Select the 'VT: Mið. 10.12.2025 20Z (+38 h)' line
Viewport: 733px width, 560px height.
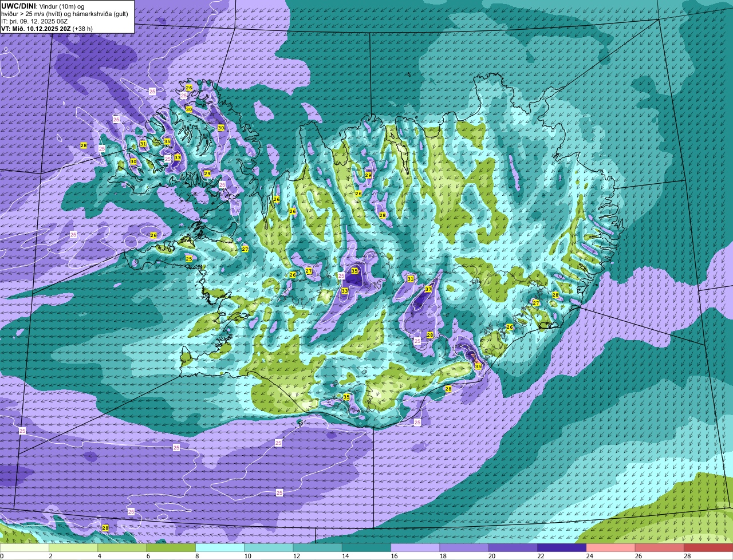pyautogui.click(x=47, y=28)
